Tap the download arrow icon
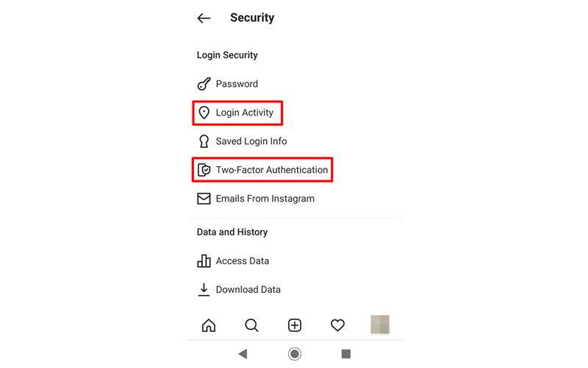Viewport: 588px width, 368px height. coord(204,290)
